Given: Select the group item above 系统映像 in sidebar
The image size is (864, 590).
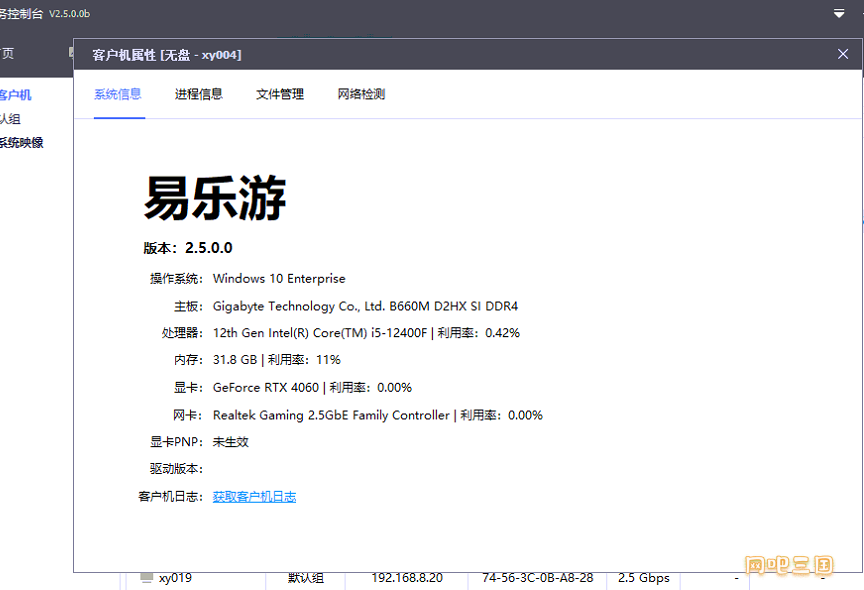Looking at the screenshot, I should click(x=10, y=118).
